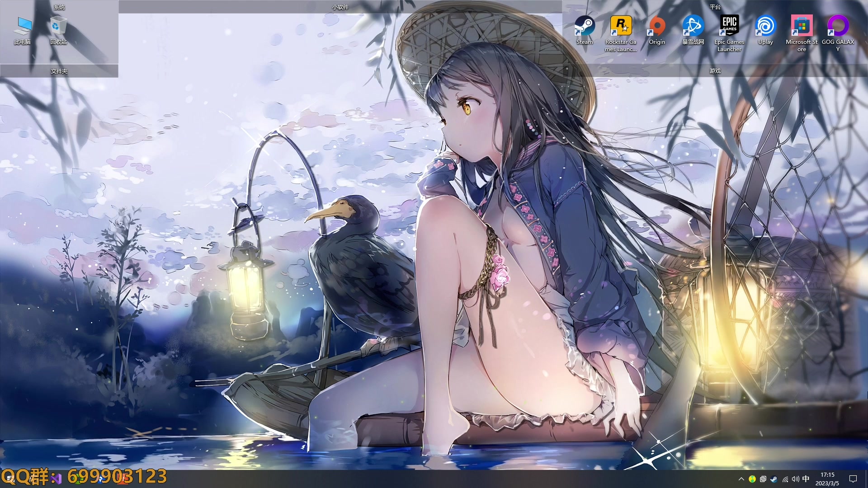This screenshot has height=488, width=868.
Task: Click the QQ Music tray icon
Action: pyautogui.click(x=752, y=479)
